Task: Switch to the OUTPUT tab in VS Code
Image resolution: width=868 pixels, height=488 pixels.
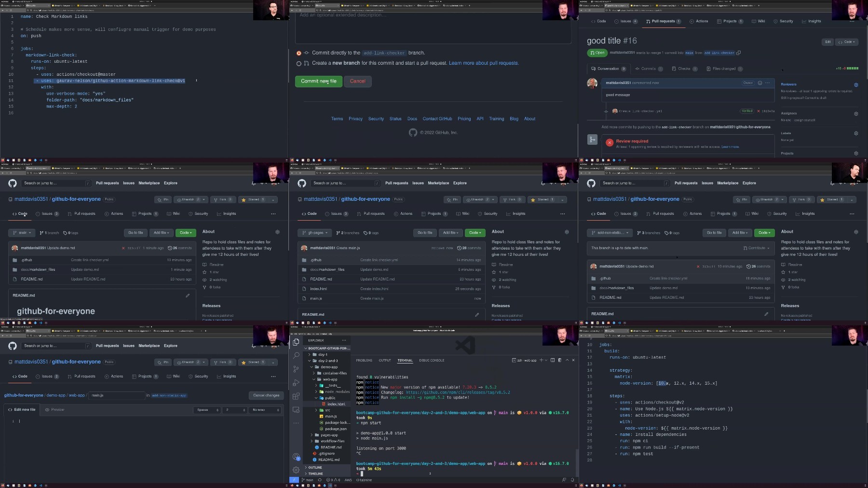Action: [385, 360]
